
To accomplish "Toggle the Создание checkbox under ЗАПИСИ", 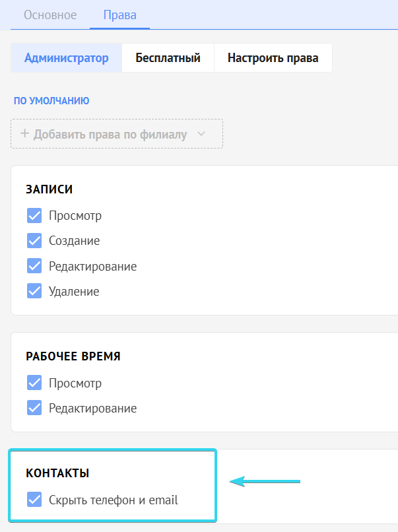I will (x=34, y=240).
